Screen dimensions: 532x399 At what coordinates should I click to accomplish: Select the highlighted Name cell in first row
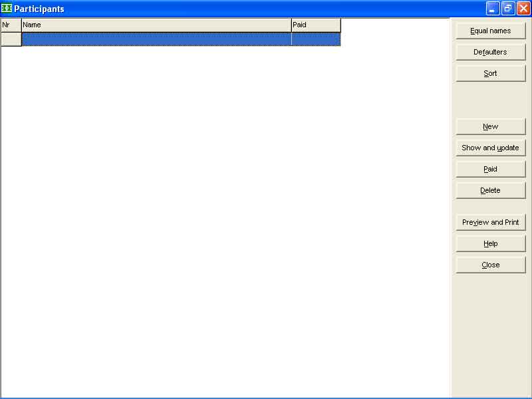tap(156, 39)
